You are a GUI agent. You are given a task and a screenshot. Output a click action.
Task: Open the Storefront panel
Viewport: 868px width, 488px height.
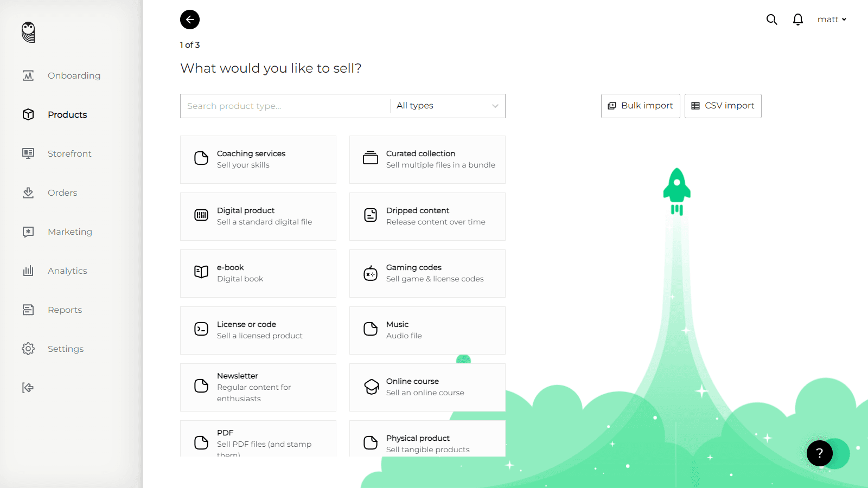[69, 153]
